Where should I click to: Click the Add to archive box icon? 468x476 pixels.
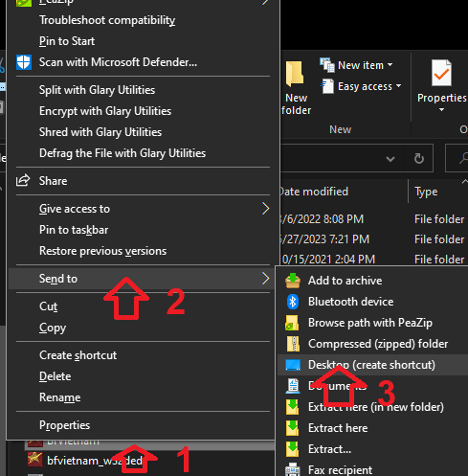click(293, 281)
